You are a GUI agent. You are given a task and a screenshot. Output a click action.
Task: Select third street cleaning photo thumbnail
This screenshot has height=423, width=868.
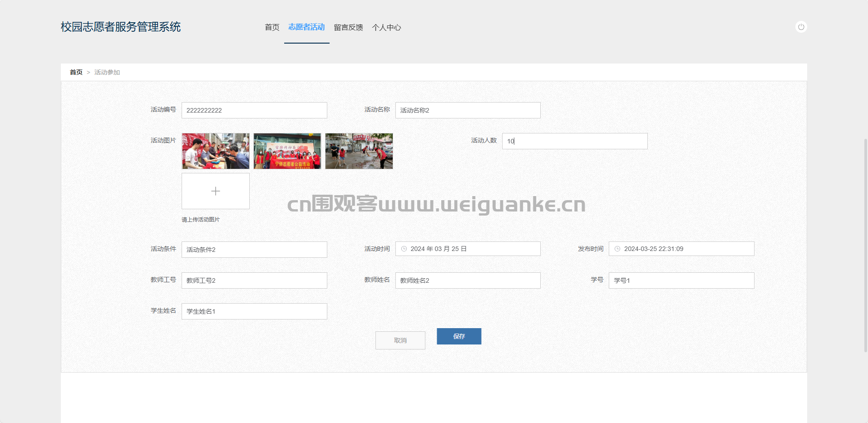tap(359, 151)
